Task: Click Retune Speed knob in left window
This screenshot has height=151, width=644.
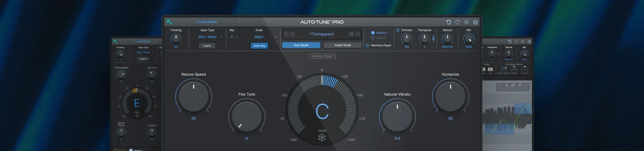Action: click(x=121, y=75)
